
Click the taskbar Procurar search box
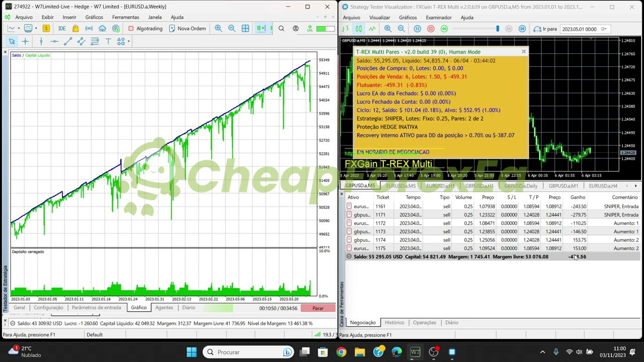249,352
